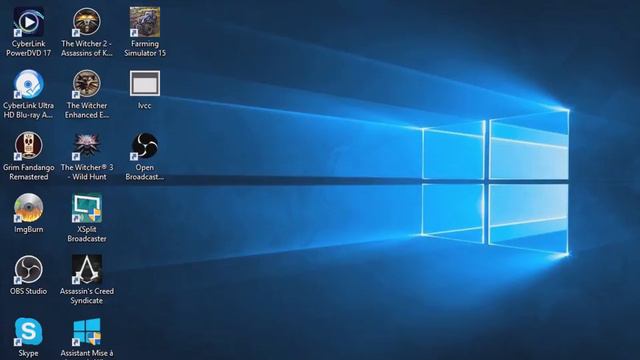640x360 pixels.
Task: Select The Witcher Enhanced Edition icon
Action: click(87, 84)
